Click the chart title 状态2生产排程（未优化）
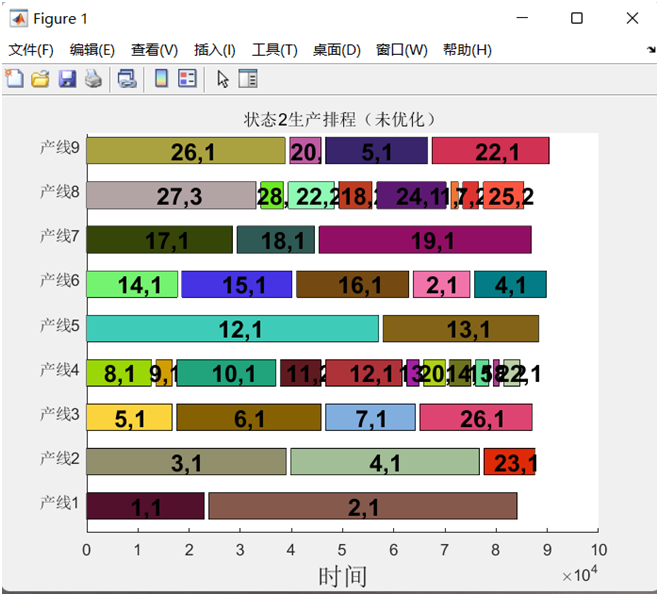Screen dimensions: 659x596 click(340, 120)
